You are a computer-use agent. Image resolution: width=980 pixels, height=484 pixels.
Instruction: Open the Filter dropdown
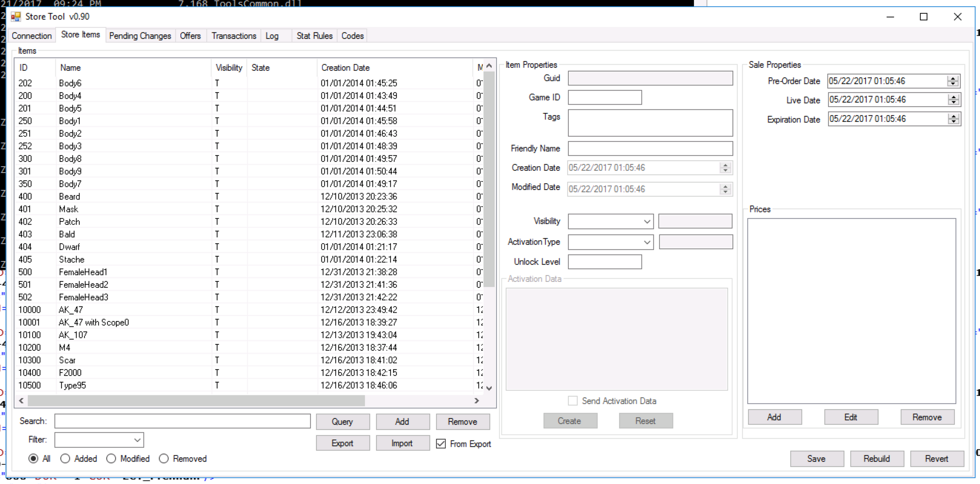137,440
